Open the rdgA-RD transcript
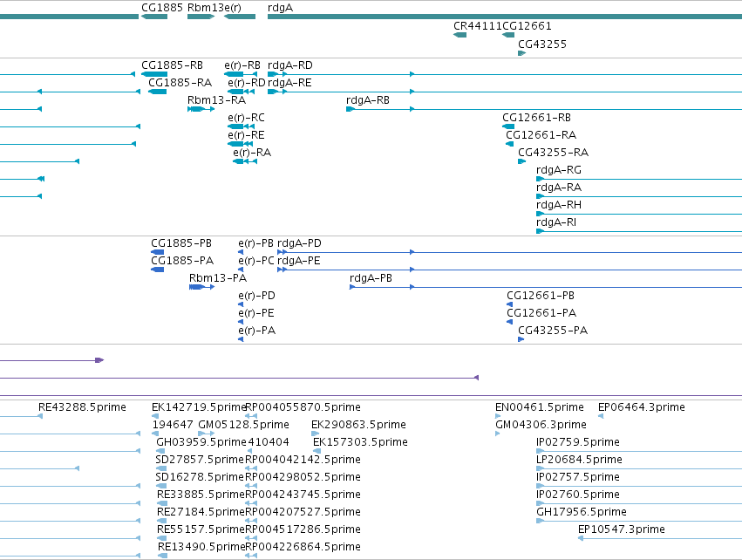The height and width of the screenshot is (560, 742). [x=290, y=65]
